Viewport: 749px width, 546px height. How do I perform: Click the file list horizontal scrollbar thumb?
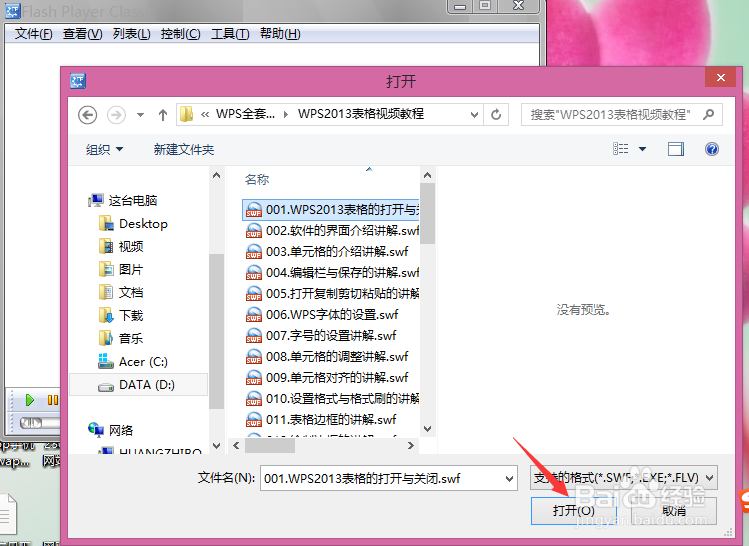(x=269, y=446)
